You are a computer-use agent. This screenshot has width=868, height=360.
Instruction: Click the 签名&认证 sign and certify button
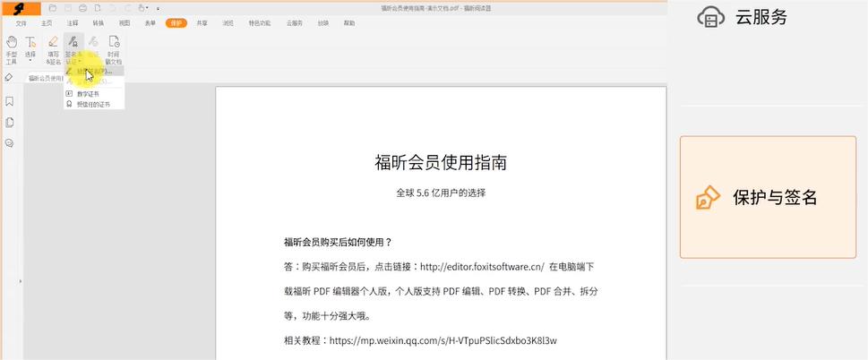point(73,50)
